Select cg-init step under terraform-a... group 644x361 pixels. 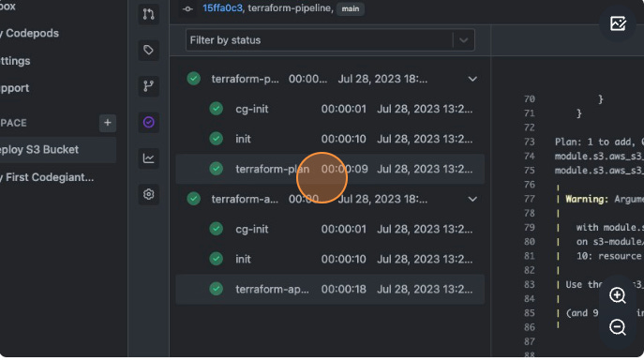coord(330,229)
